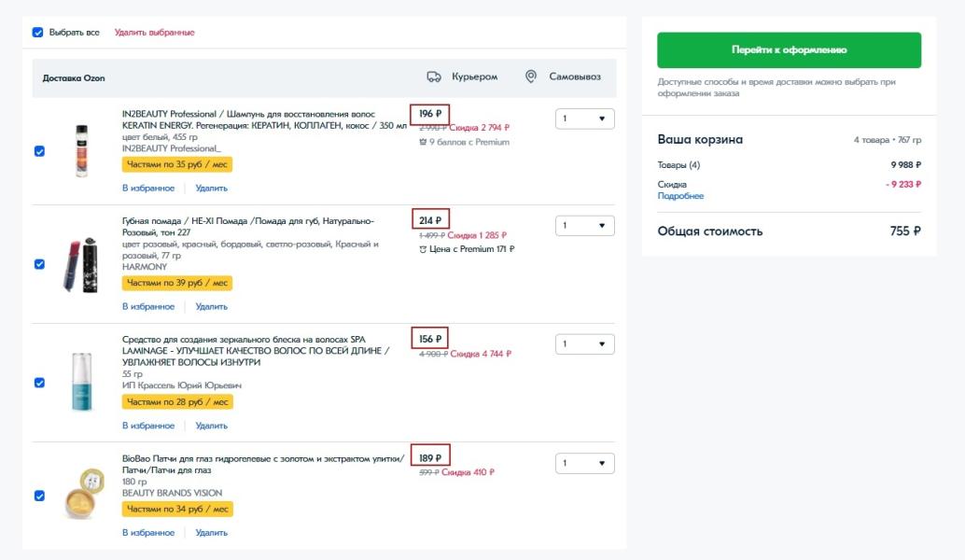This screenshot has height=560, width=965.
Task: Click the Premium points icon under shampoo price
Action: coord(424,142)
